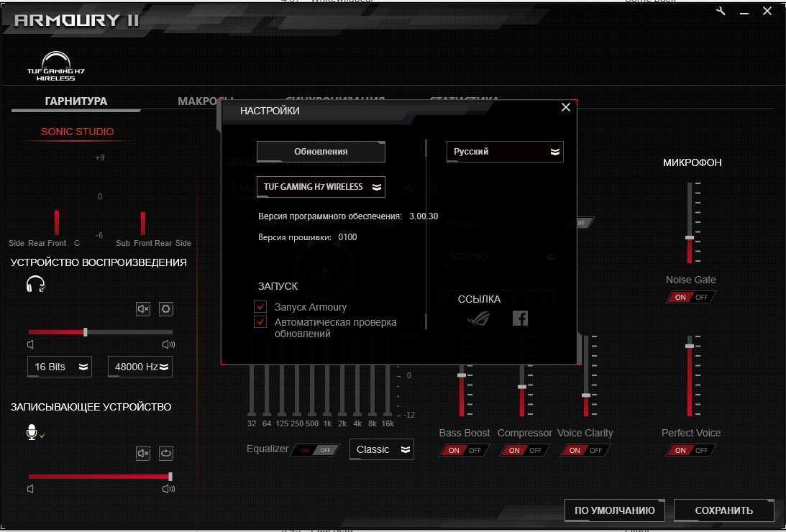The width and height of the screenshot is (786, 532).
Task: Uncheck the Запуск Armoury checkbox
Action: click(x=260, y=306)
